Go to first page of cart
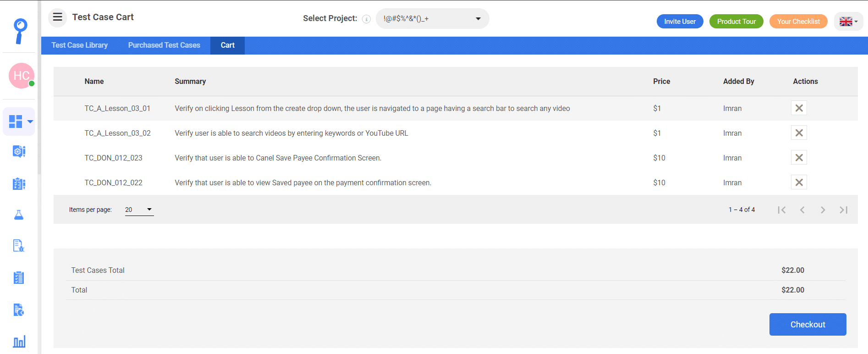The width and height of the screenshot is (868, 354). point(782,210)
